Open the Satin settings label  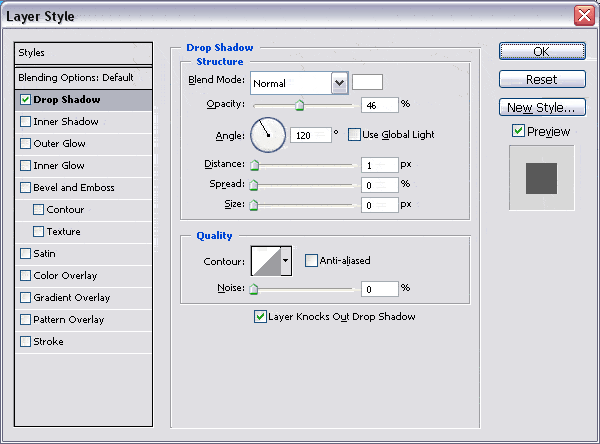[44, 254]
